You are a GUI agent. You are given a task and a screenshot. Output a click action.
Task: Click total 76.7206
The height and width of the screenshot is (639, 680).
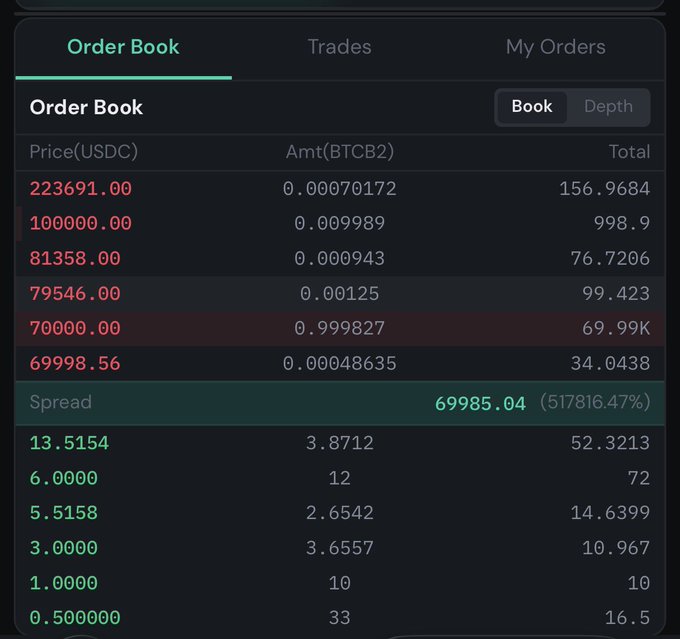point(610,259)
